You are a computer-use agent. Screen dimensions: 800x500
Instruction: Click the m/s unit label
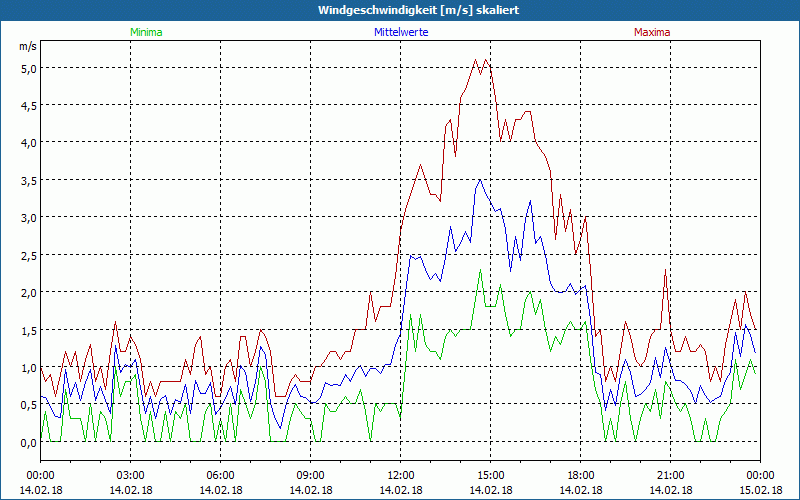pos(28,46)
